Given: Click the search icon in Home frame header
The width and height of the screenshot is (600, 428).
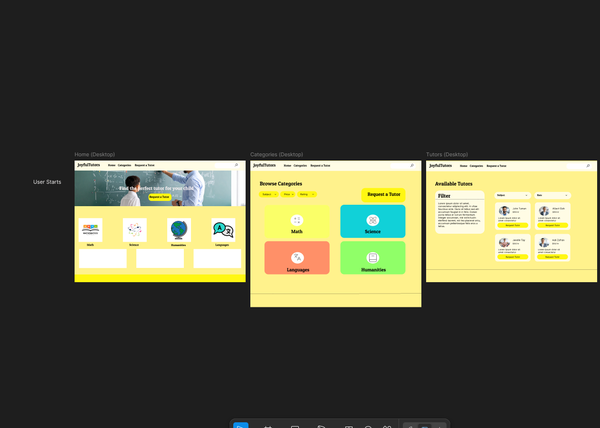Looking at the screenshot, I should pyautogui.click(x=236, y=165).
